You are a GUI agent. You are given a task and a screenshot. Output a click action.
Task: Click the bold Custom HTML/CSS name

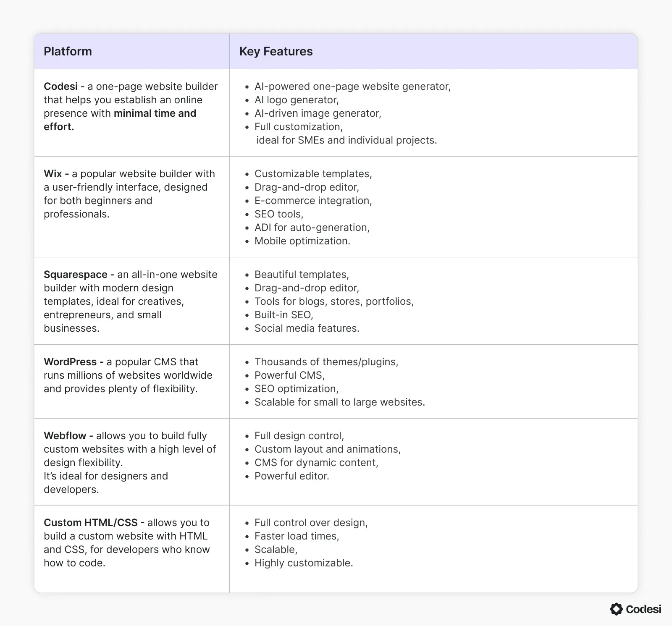[x=91, y=522]
